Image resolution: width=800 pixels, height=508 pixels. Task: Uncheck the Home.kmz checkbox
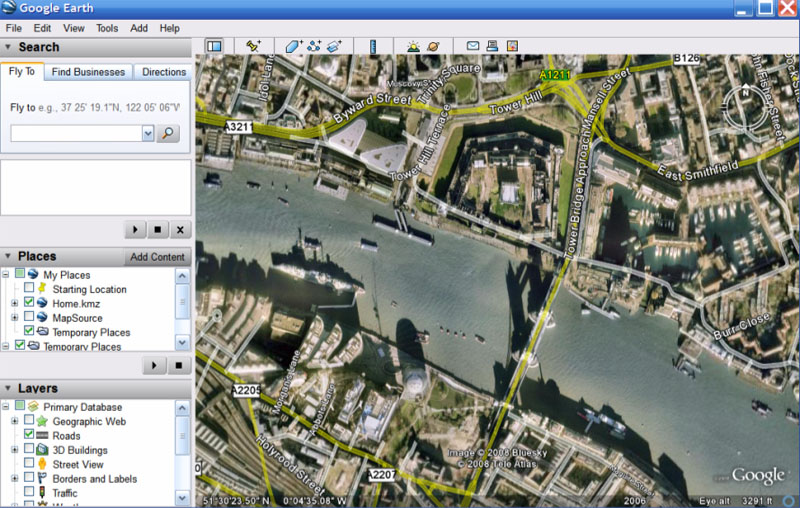[29, 302]
